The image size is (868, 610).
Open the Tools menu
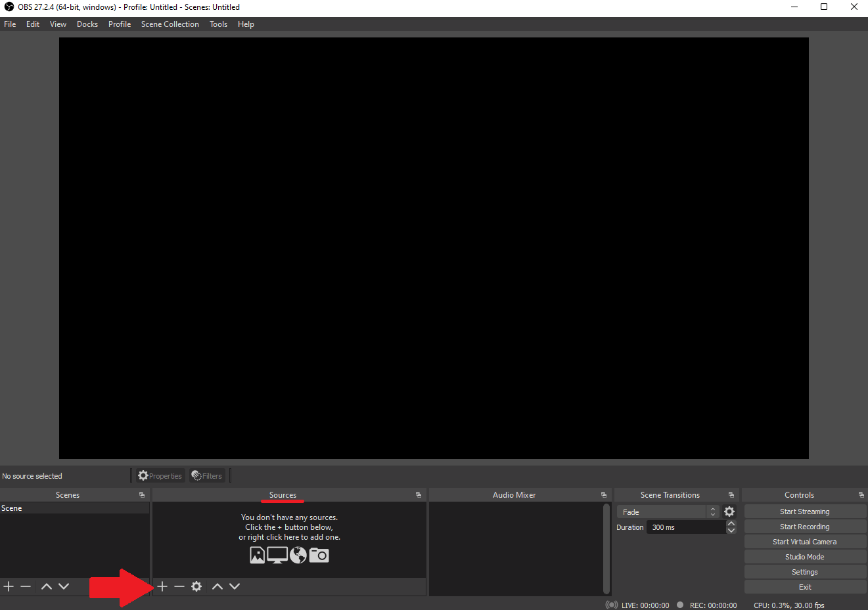(x=219, y=24)
